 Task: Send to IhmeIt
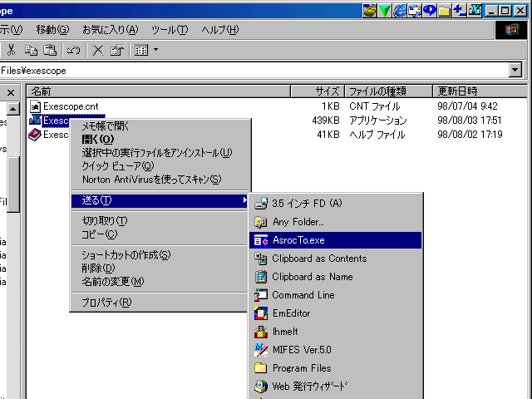click(x=336, y=332)
